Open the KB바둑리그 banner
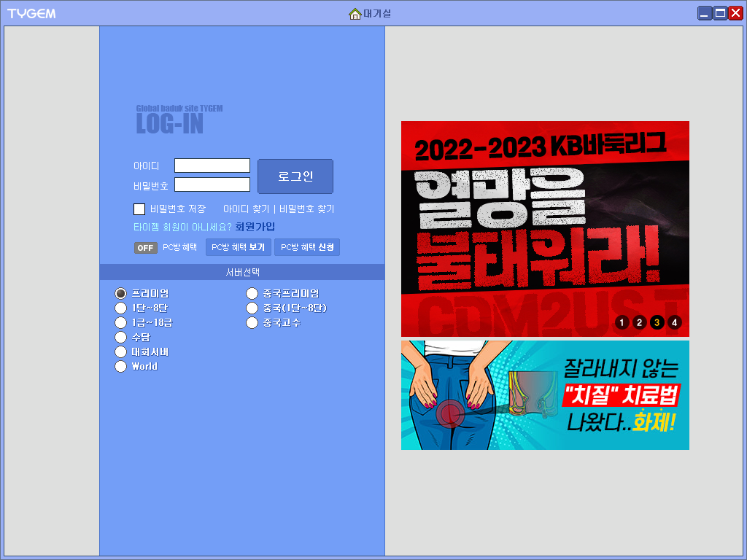Screen dimensions: 747x560 click(545, 228)
